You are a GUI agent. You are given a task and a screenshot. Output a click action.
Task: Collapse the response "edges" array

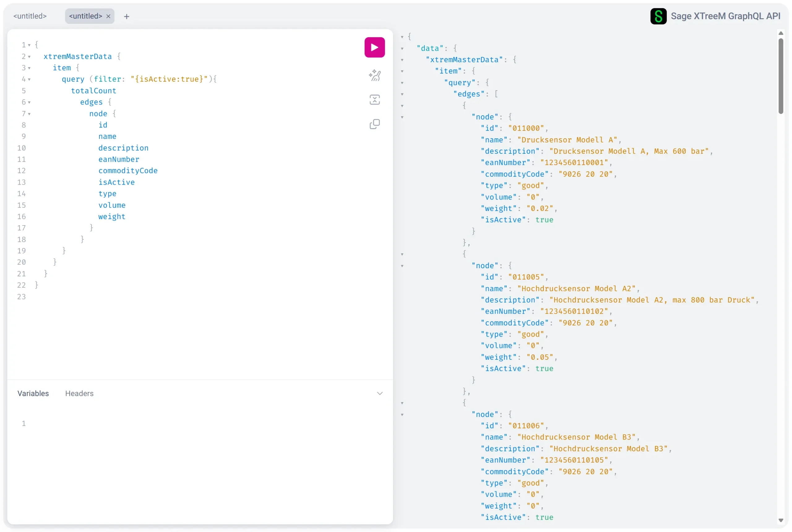point(402,94)
